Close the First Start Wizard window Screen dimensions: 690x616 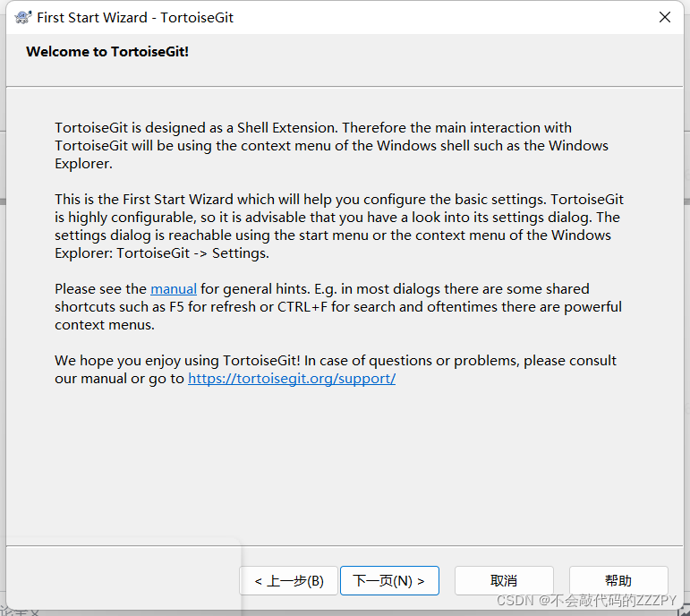(664, 17)
